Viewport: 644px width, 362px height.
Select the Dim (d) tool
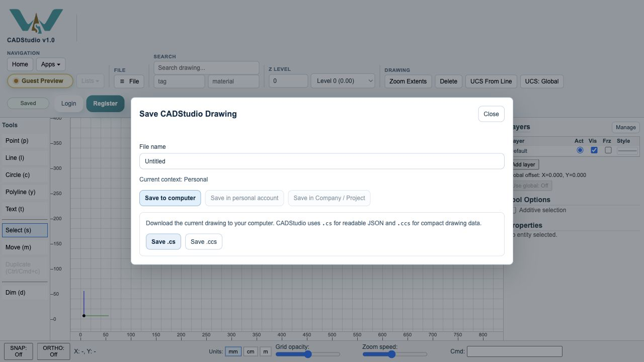click(x=25, y=293)
